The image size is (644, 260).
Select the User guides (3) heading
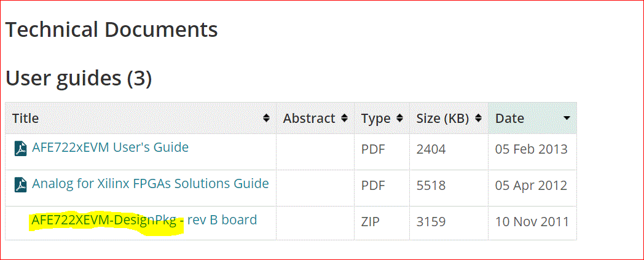79,78
